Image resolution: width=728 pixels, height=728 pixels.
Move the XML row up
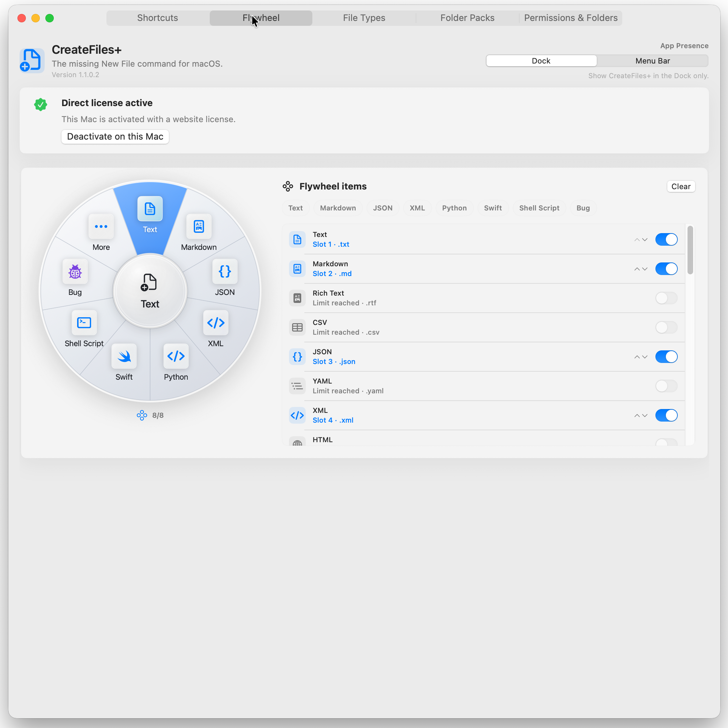click(x=637, y=416)
